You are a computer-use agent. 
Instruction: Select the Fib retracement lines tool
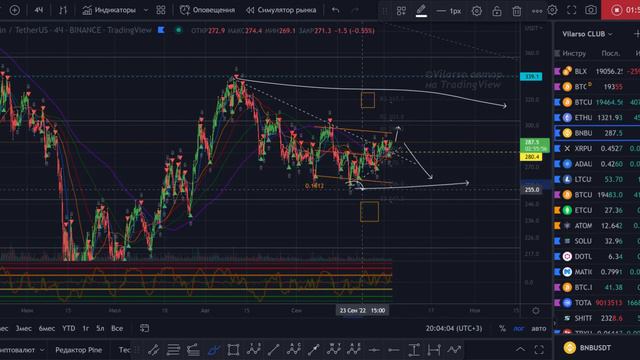[x=173, y=350]
